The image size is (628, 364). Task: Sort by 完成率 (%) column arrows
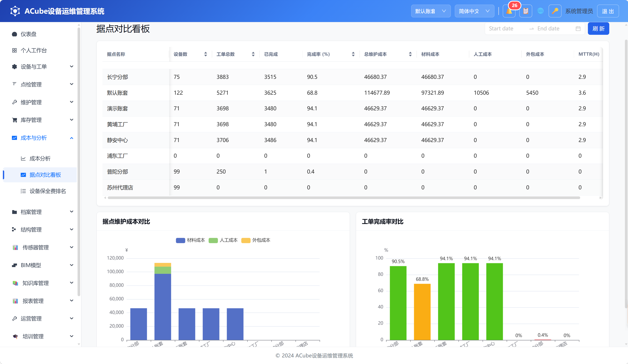(353, 54)
